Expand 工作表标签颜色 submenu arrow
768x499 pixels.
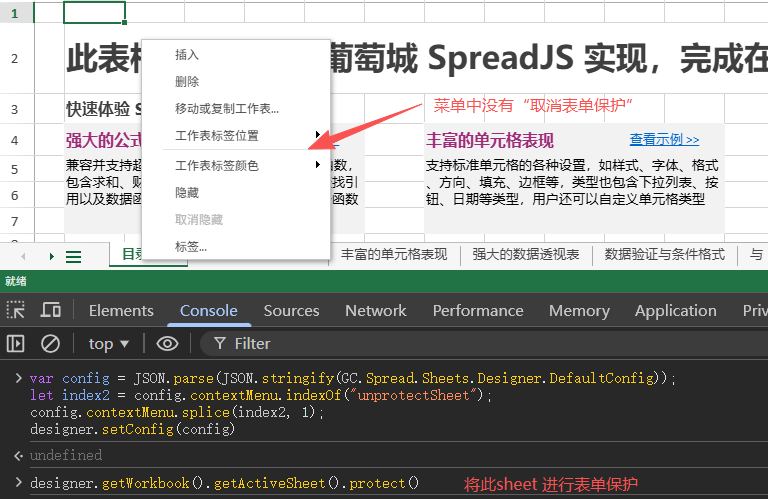tap(317, 165)
